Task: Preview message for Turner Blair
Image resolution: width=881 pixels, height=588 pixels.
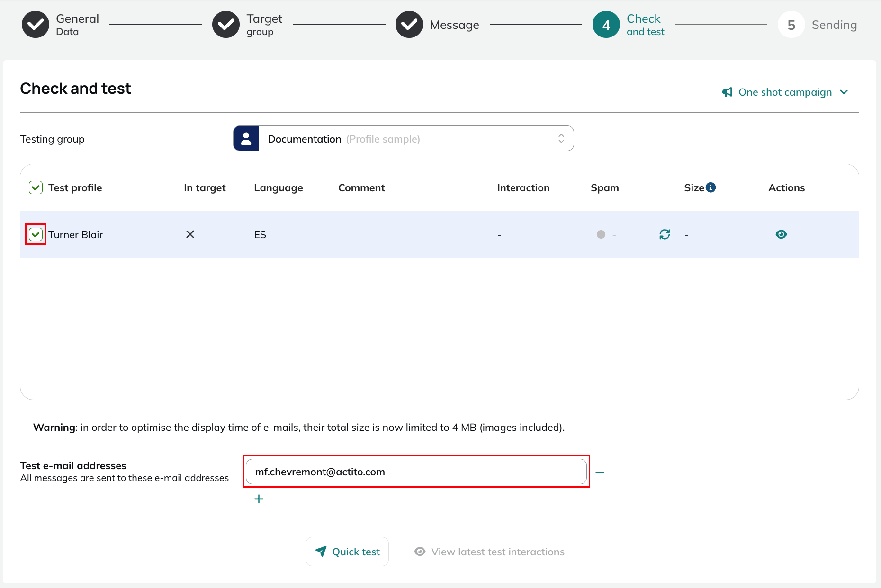Action: coord(781,234)
